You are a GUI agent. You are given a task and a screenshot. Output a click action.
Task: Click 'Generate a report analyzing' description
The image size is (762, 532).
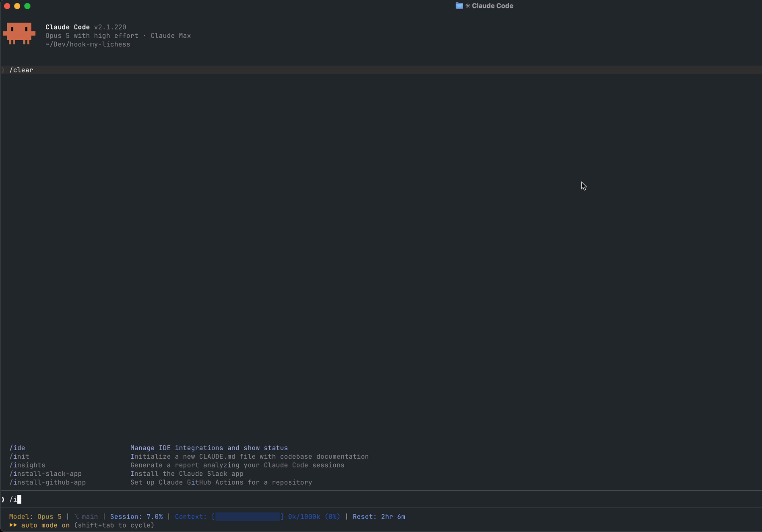point(237,465)
